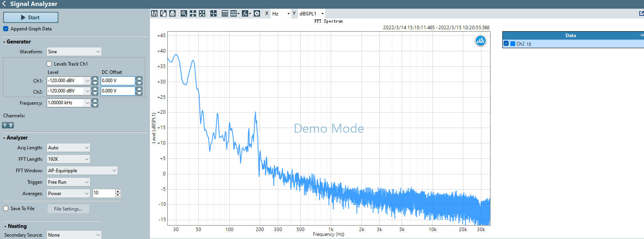Click the print graph icon
This screenshot has width=644, height=239.
(172, 13)
